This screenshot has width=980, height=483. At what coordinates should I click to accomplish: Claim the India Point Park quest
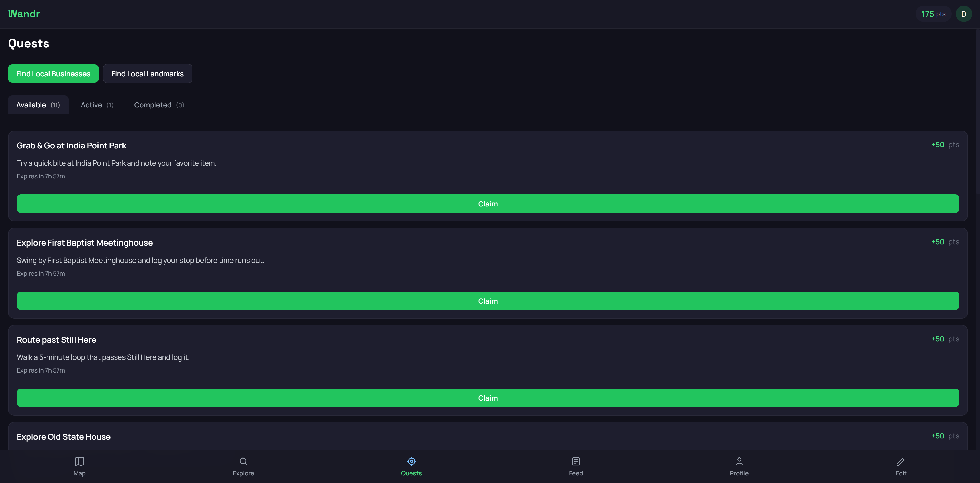point(488,203)
